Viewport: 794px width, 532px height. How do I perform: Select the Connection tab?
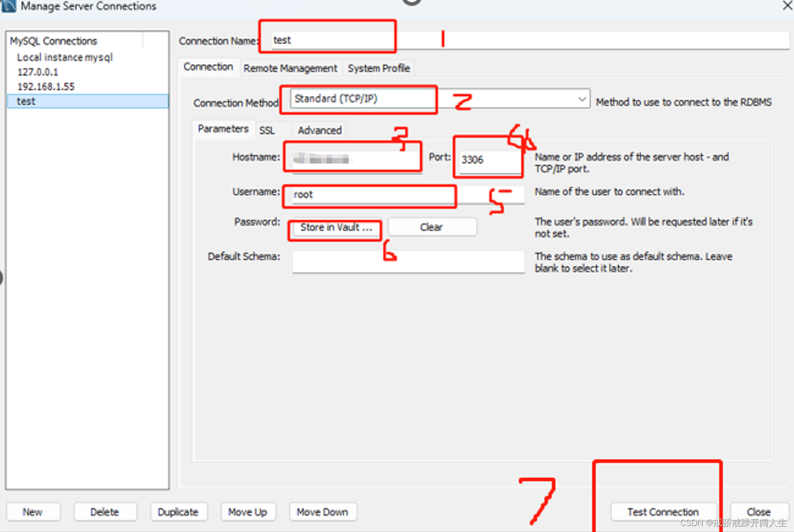[x=208, y=67]
